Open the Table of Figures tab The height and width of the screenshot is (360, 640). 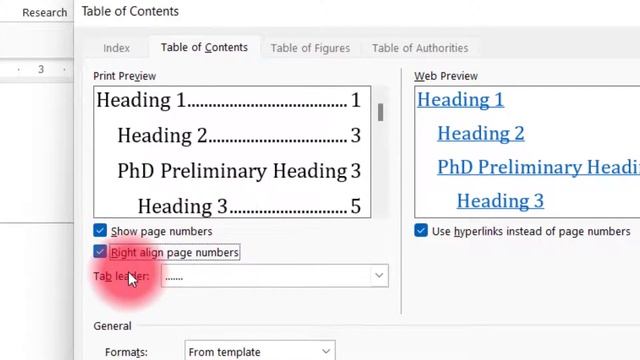click(x=310, y=48)
